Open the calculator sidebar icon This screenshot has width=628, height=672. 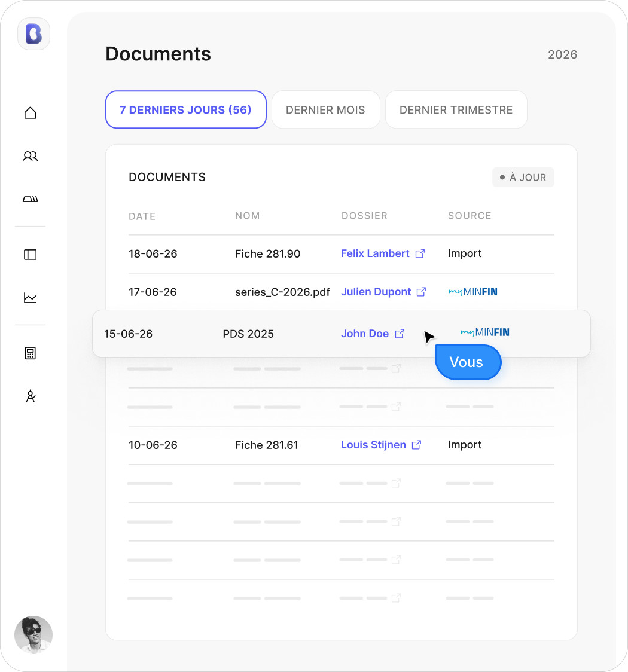click(30, 353)
